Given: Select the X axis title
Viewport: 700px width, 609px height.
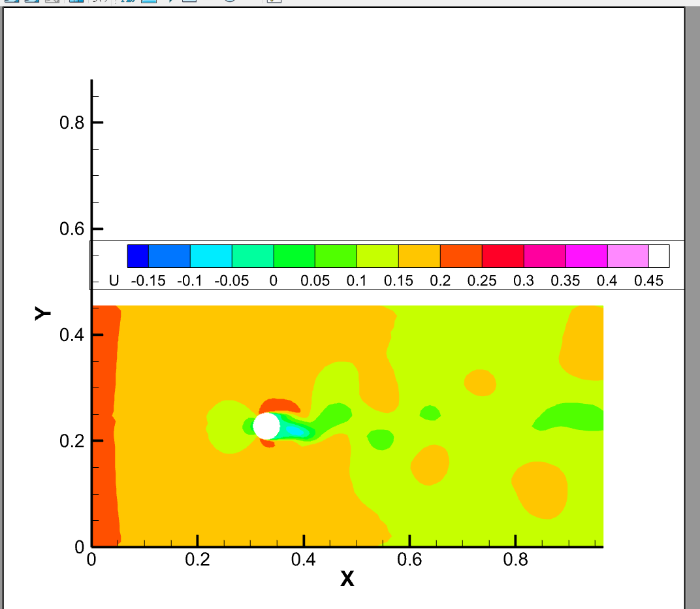Looking at the screenshot, I should (x=347, y=579).
